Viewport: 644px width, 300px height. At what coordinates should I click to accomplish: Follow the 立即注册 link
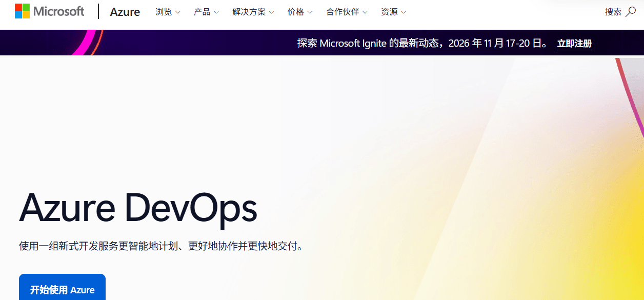click(574, 44)
